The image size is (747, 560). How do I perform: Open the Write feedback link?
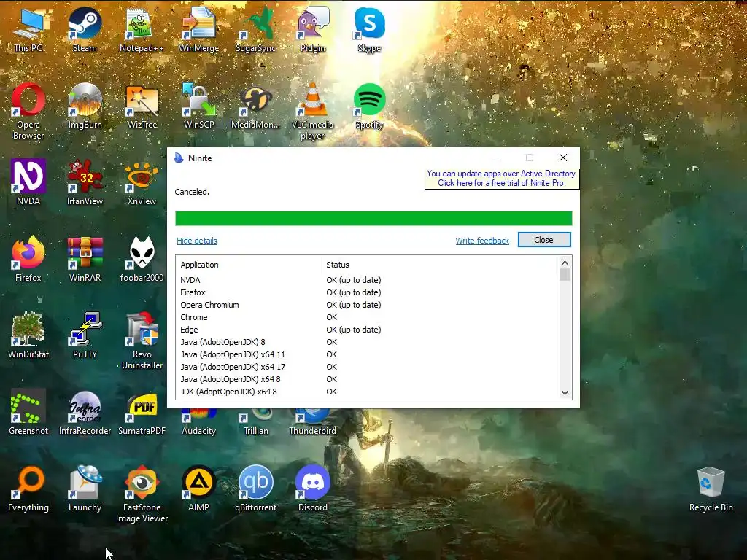click(482, 241)
